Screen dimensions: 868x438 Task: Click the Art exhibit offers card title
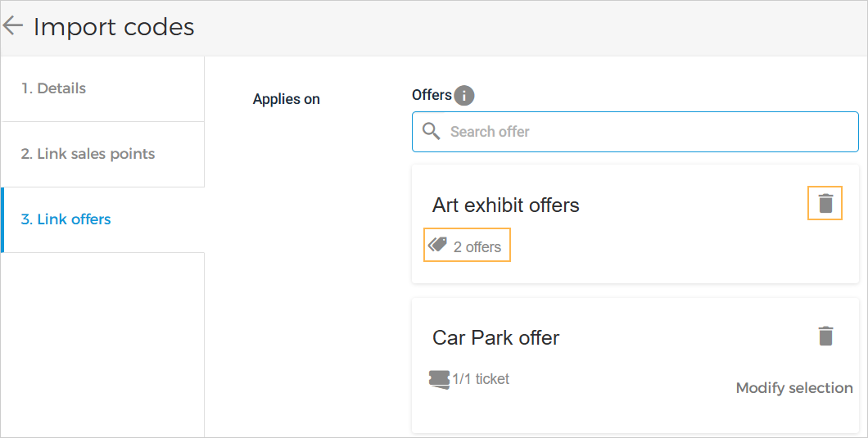pyautogui.click(x=505, y=205)
